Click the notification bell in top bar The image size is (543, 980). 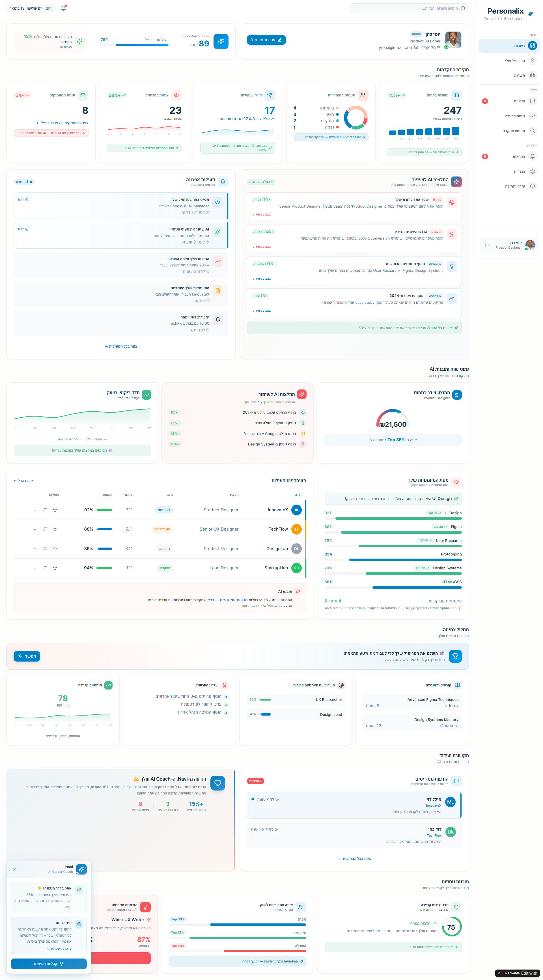(64, 8)
